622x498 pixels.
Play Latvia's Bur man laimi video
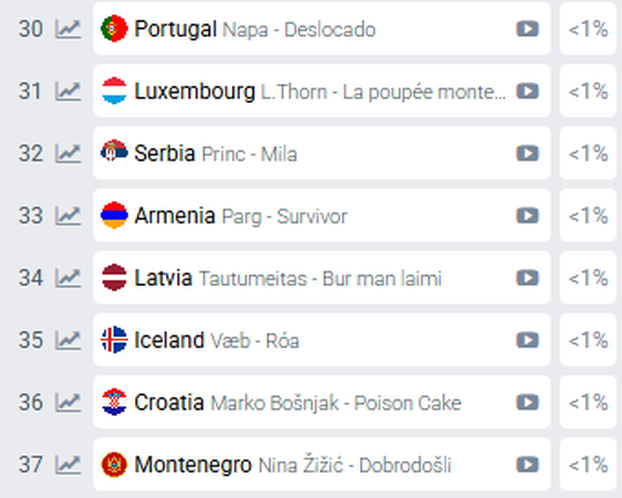[x=527, y=278]
